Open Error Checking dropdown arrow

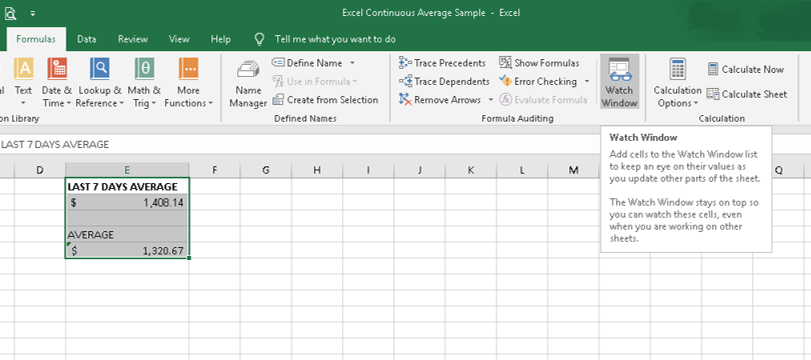tap(587, 81)
